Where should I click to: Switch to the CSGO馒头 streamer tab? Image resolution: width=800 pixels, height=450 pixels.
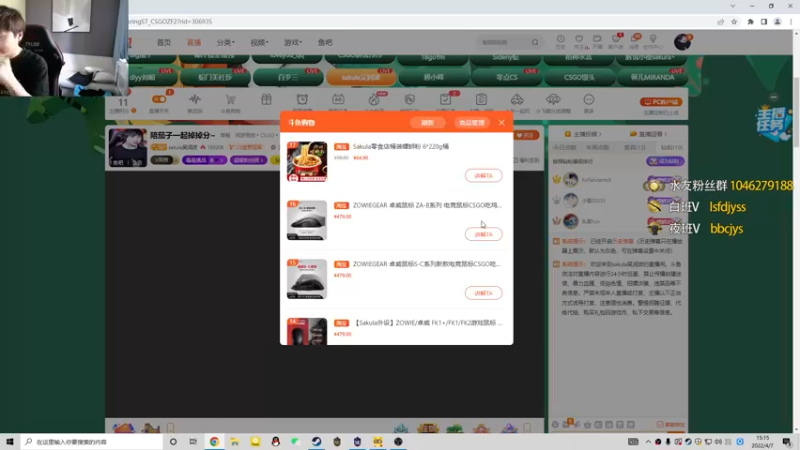pos(579,77)
